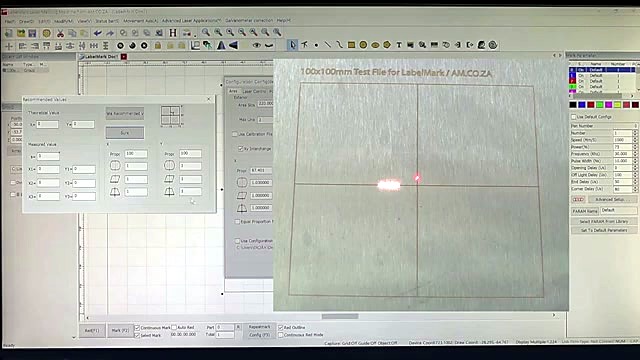The height and width of the screenshot is (360, 640).
Task: Open the Advanced Laser Applications menu
Action: (x=191, y=20)
